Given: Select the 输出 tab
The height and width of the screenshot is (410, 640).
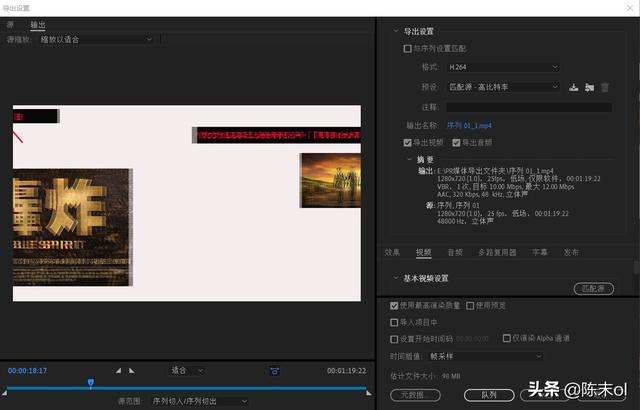Looking at the screenshot, I should [38, 24].
